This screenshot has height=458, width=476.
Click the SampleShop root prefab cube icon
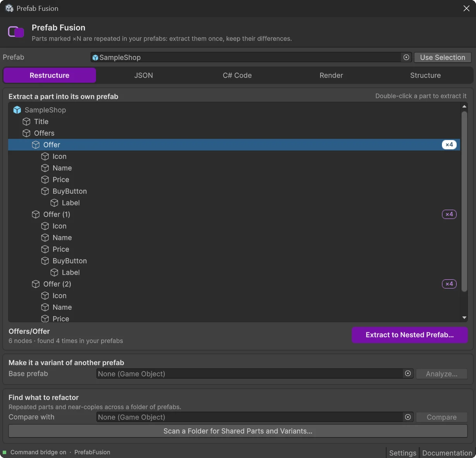17,110
